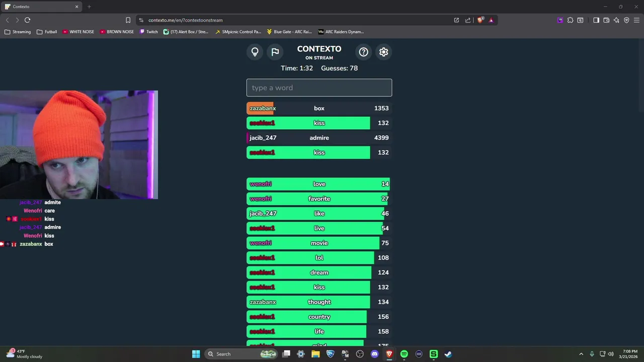Open the Brave Wallet icon
644x362 pixels.
(x=606, y=20)
